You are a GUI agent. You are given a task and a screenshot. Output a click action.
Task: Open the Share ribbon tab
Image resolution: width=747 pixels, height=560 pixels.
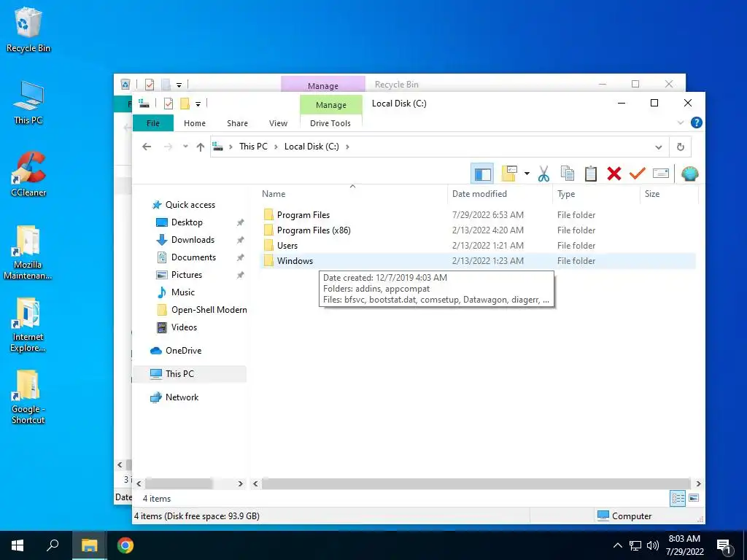click(x=237, y=122)
